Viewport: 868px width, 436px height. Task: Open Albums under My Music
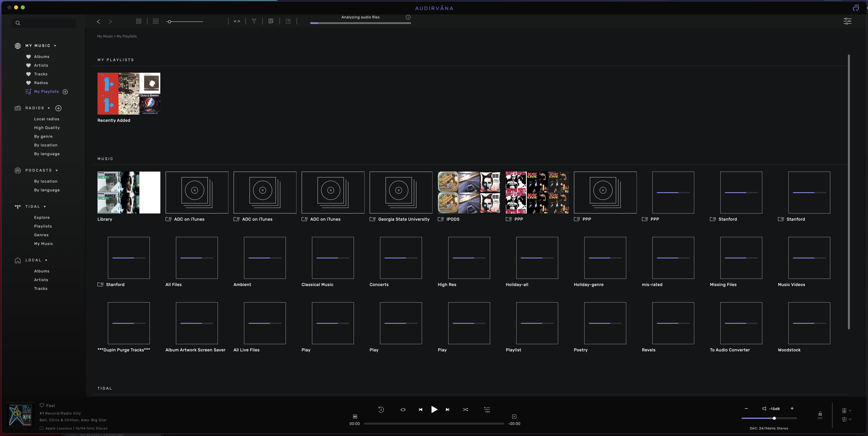coord(41,57)
